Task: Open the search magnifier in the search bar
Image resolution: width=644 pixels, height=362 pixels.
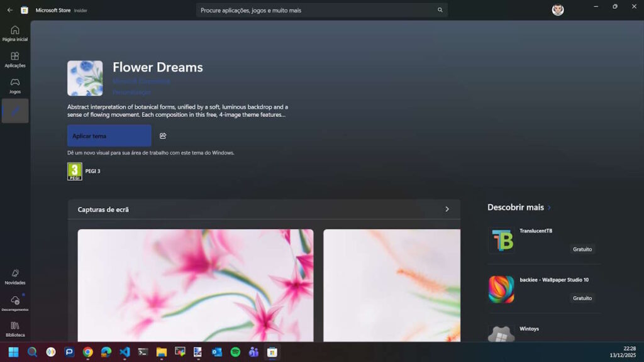Action: point(440,10)
